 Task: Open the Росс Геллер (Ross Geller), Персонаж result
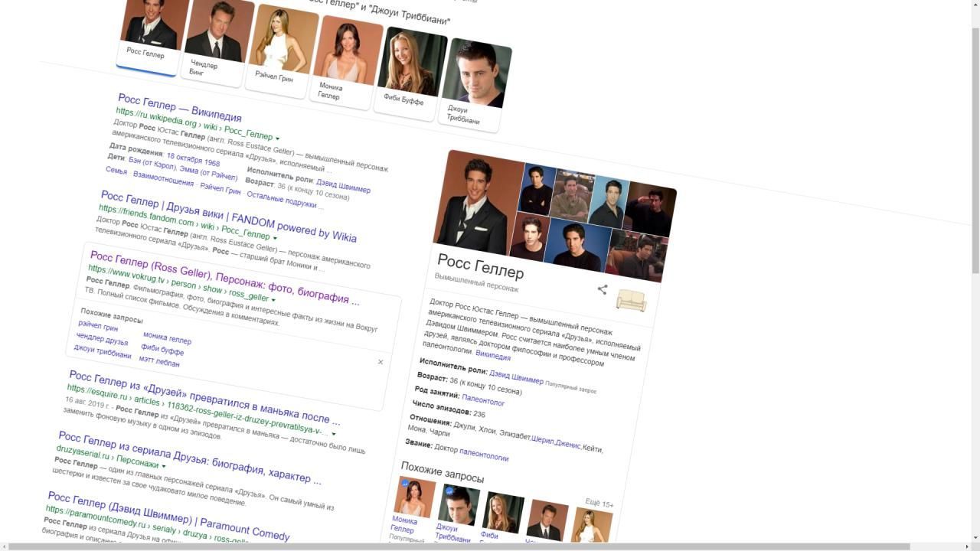pyautogui.click(x=224, y=277)
